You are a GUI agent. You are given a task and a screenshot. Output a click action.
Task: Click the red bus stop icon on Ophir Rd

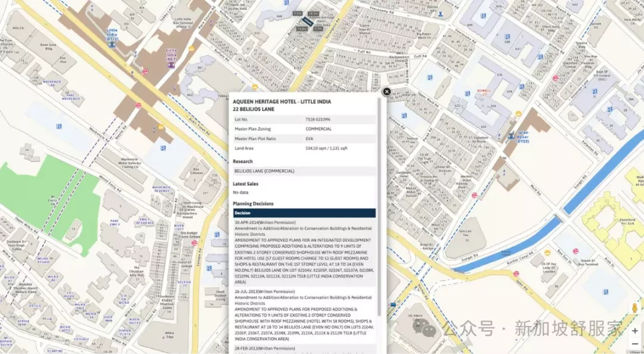coord(516,274)
